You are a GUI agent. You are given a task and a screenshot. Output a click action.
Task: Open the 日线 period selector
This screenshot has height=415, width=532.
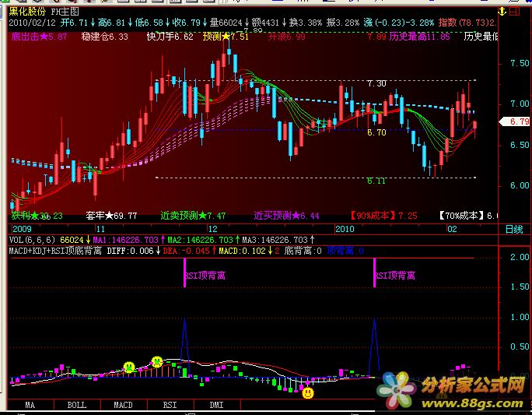(514, 229)
